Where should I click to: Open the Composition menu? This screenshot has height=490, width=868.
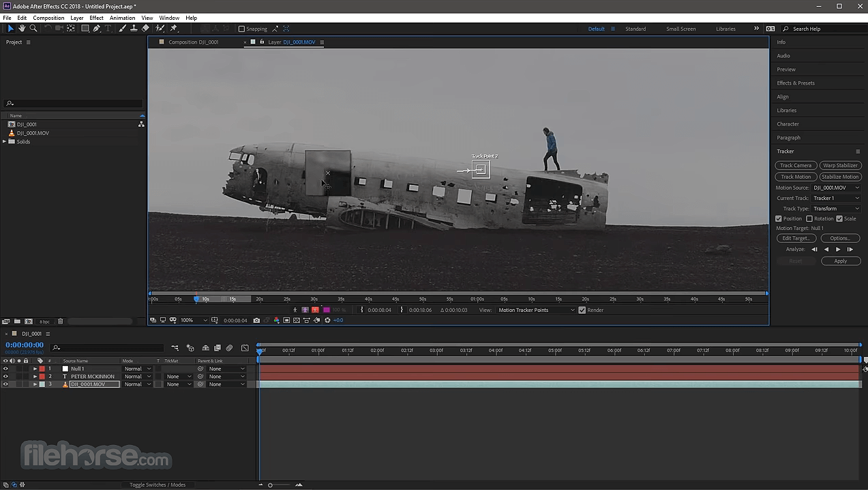(x=48, y=18)
